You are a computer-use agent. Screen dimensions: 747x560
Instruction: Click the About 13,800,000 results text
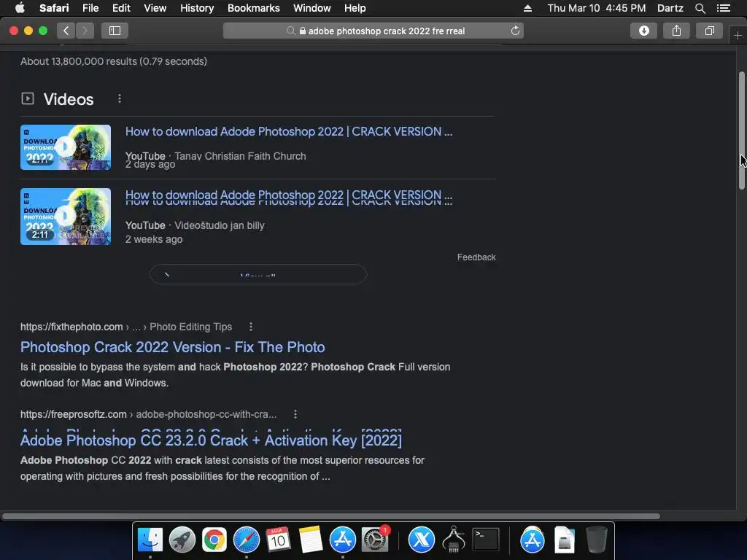(113, 61)
